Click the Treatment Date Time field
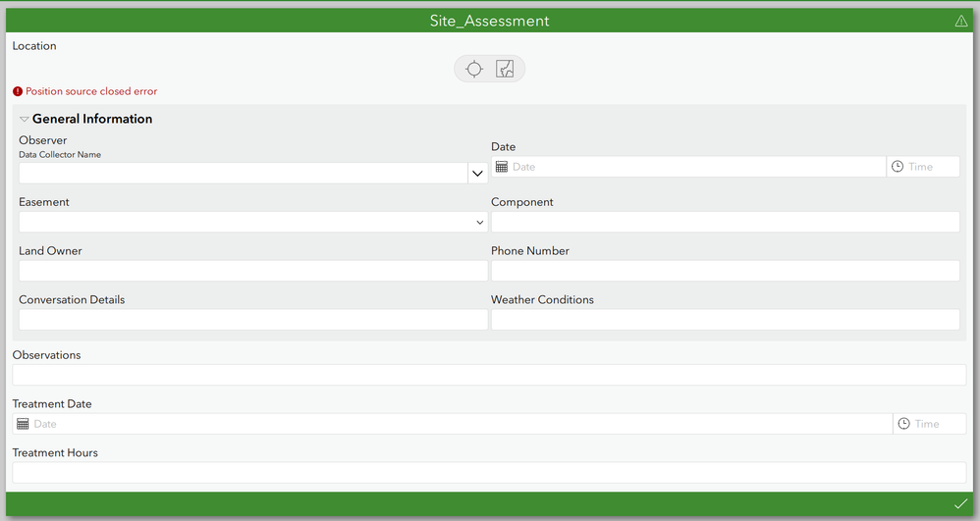 tap(929, 424)
